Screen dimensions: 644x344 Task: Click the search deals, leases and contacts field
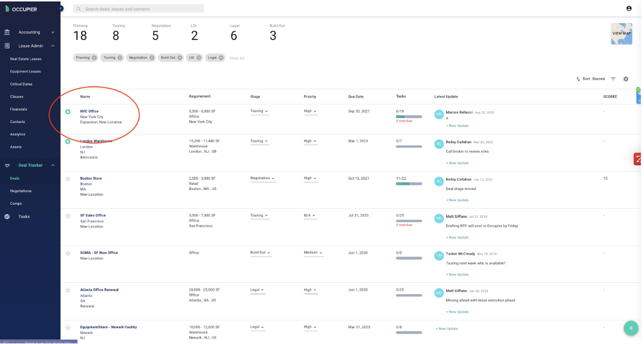[139, 9]
